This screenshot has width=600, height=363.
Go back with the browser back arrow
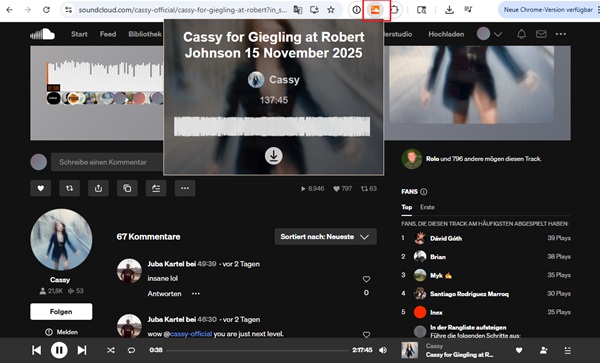10,10
